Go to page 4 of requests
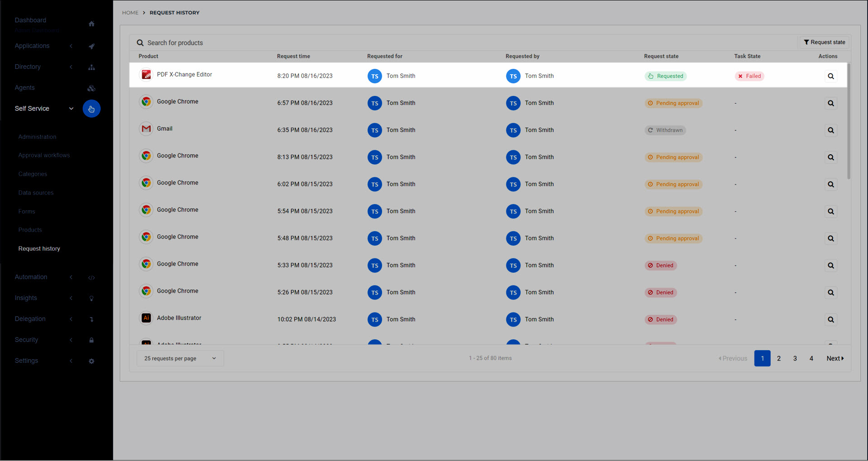The height and width of the screenshot is (461, 868). tap(811, 359)
